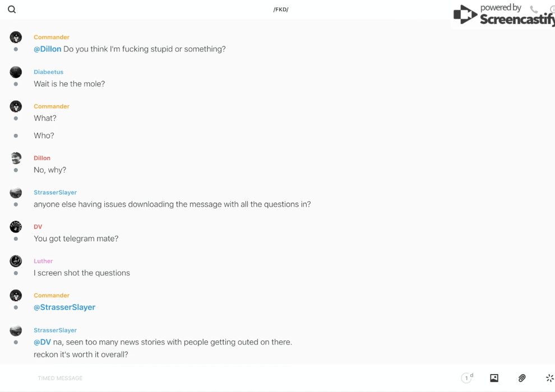Click the Diabeetus username label
555x392 pixels.
[48, 72]
